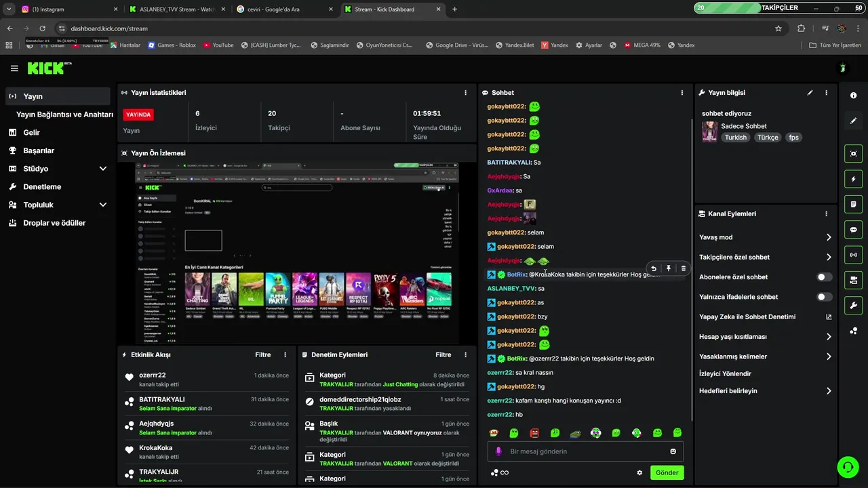This screenshot has width=868, height=488.
Task: Open Filtre in Denetim Eylemleri panel
Action: 443,354
